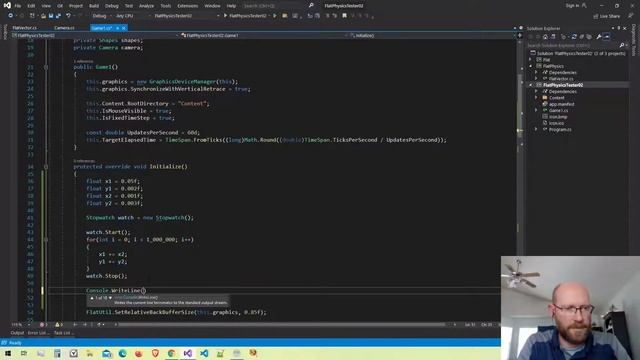Screen dimensions: 640x360
Task: Select app.manifest in Solution Explorer
Action: click(x=562, y=104)
